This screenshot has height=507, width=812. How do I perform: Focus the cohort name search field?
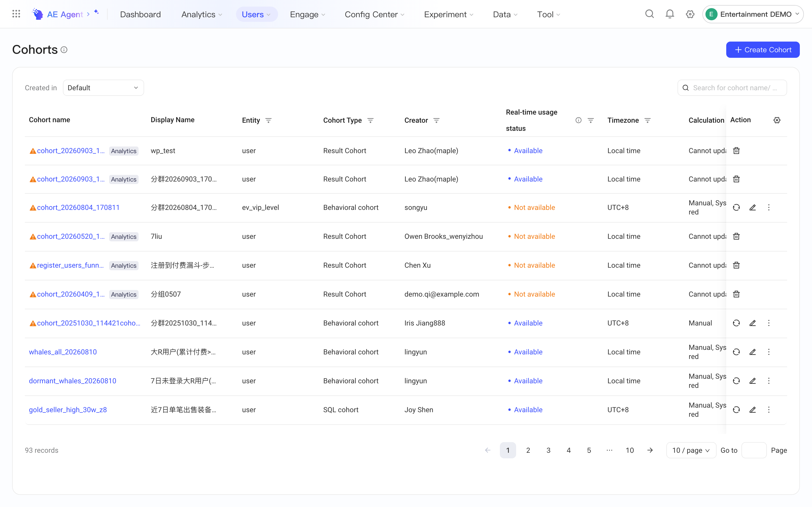click(732, 87)
